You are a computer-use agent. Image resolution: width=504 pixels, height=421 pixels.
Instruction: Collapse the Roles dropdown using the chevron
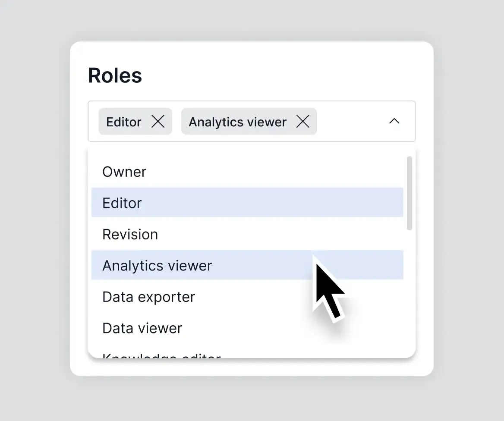pos(394,121)
